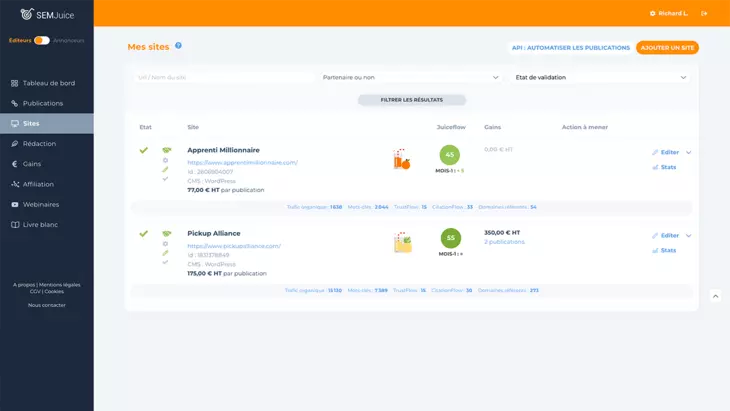
Task: Click Pickup Alliance juice glass icon
Action: click(x=403, y=242)
